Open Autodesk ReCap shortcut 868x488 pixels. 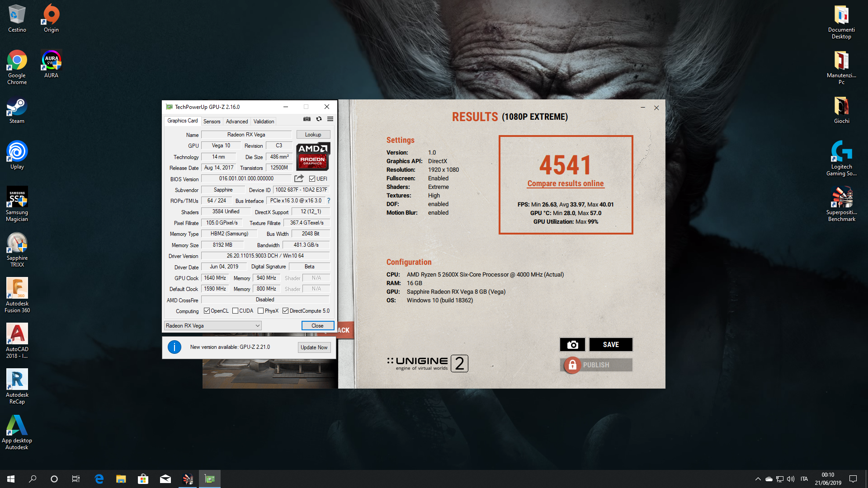pos(17,387)
